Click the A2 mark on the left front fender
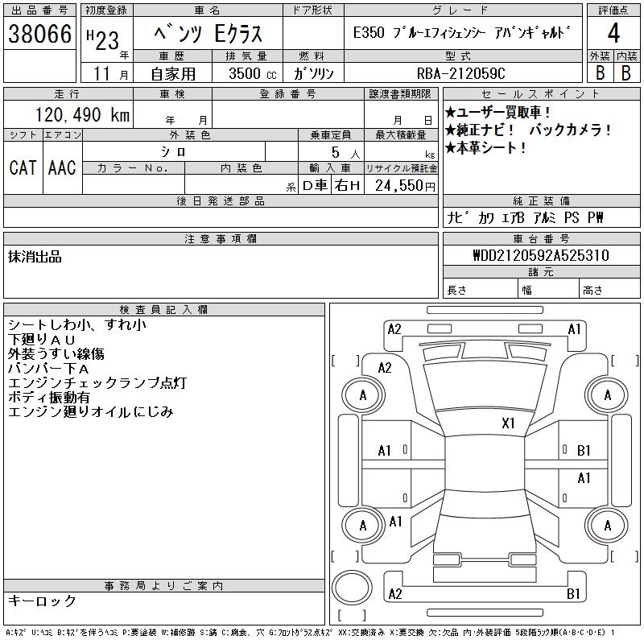Screen dimensions: 644x644 [385, 368]
